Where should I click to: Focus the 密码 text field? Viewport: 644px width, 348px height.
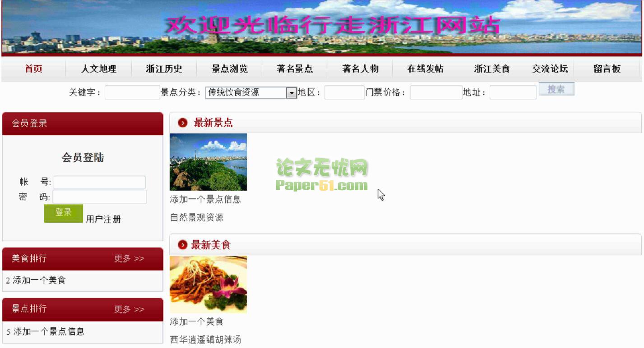[100, 197]
